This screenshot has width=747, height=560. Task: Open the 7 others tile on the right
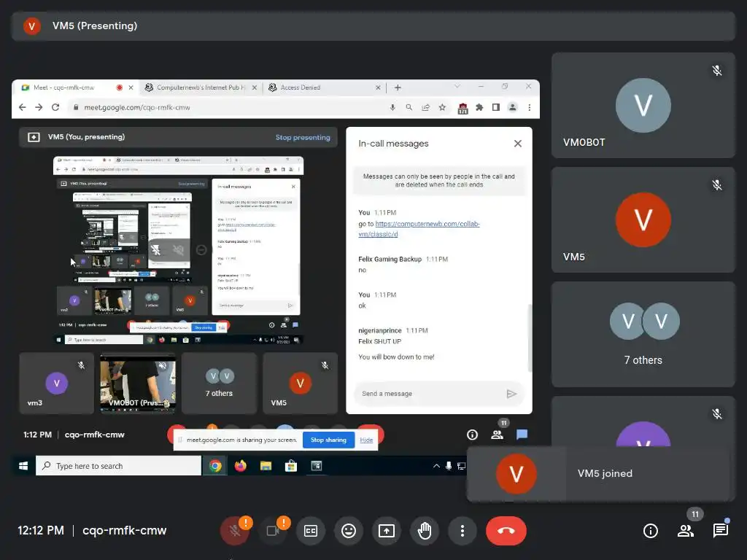[x=643, y=334]
